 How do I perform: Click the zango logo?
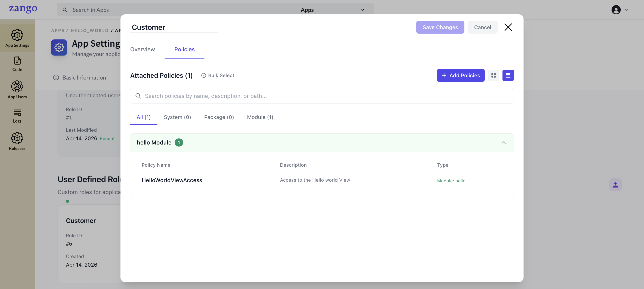(23, 9)
